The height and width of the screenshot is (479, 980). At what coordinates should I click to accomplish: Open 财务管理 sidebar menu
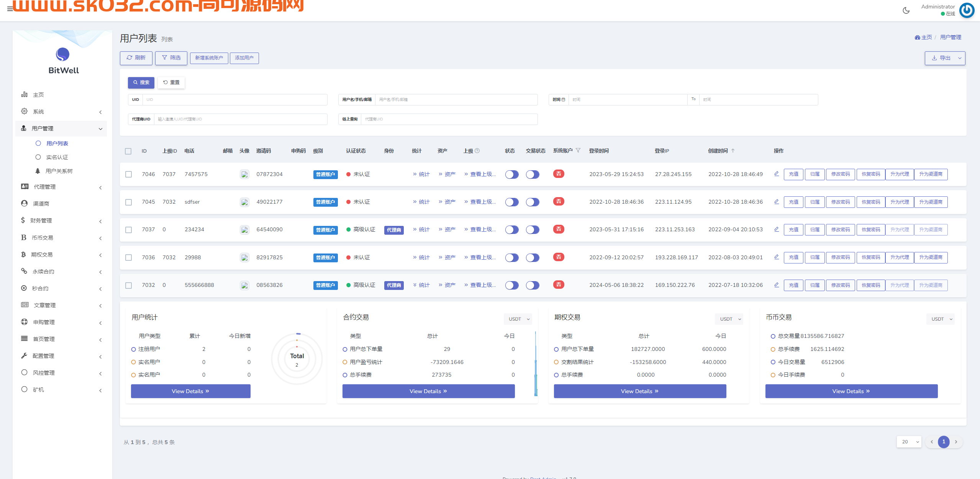point(61,221)
